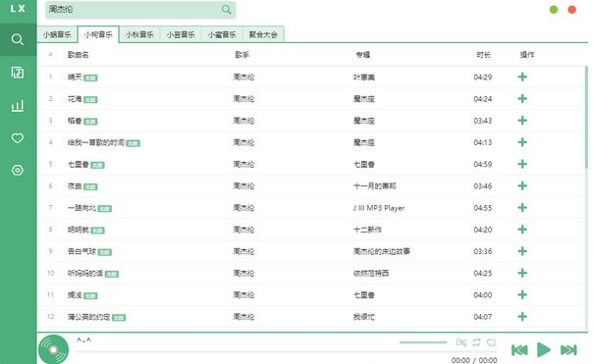Screen dimensions: 593x364
Task: Click the 操作 column header
Action: coord(527,55)
